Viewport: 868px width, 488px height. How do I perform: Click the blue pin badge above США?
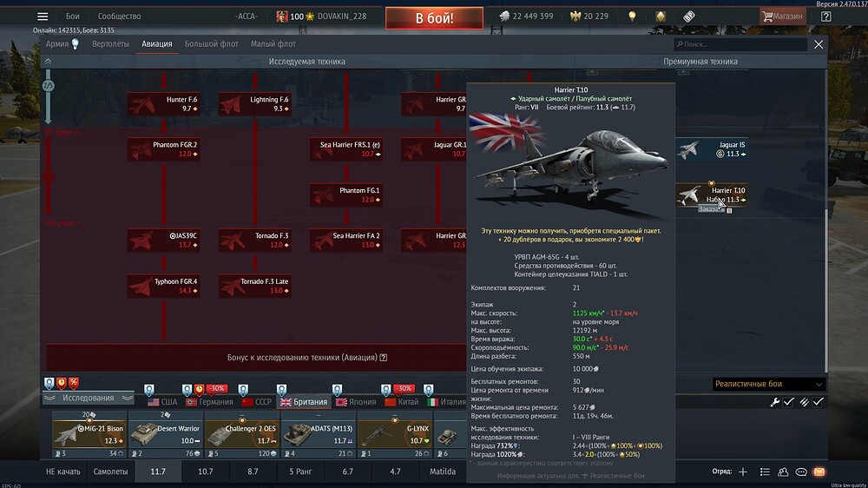[x=149, y=390]
